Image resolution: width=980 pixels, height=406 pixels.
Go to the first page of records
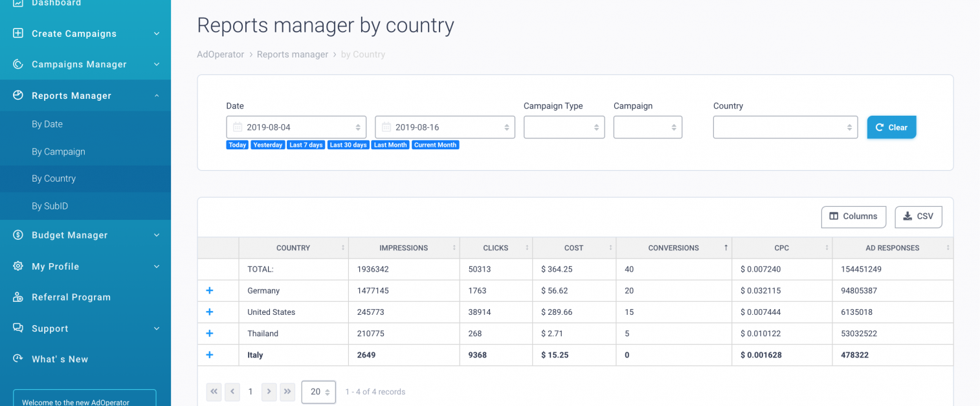214,392
